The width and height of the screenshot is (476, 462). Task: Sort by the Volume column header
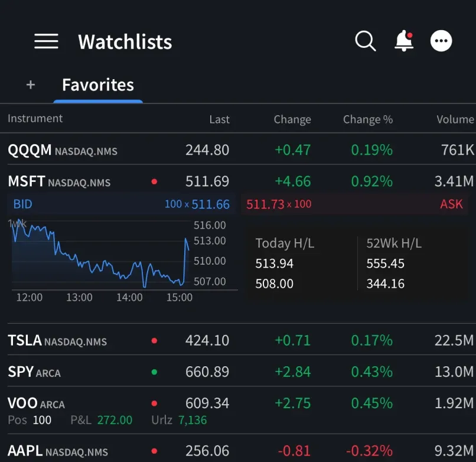[x=455, y=119]
